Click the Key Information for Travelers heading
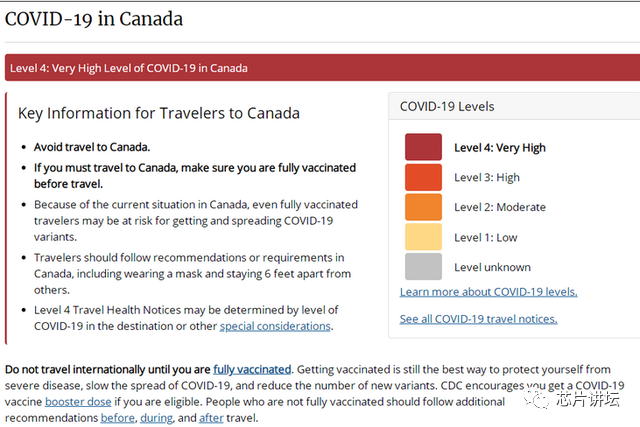The height and width of the screenshot is (427, 640). pyautogui.click(x=159, y=113)
